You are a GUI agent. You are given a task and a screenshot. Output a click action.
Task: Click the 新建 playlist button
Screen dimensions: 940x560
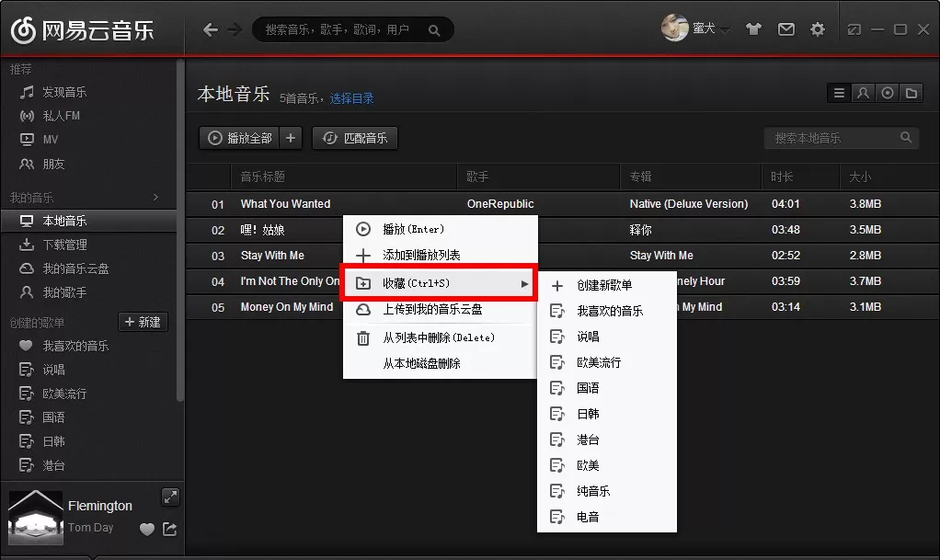click(x=143, y=322)
